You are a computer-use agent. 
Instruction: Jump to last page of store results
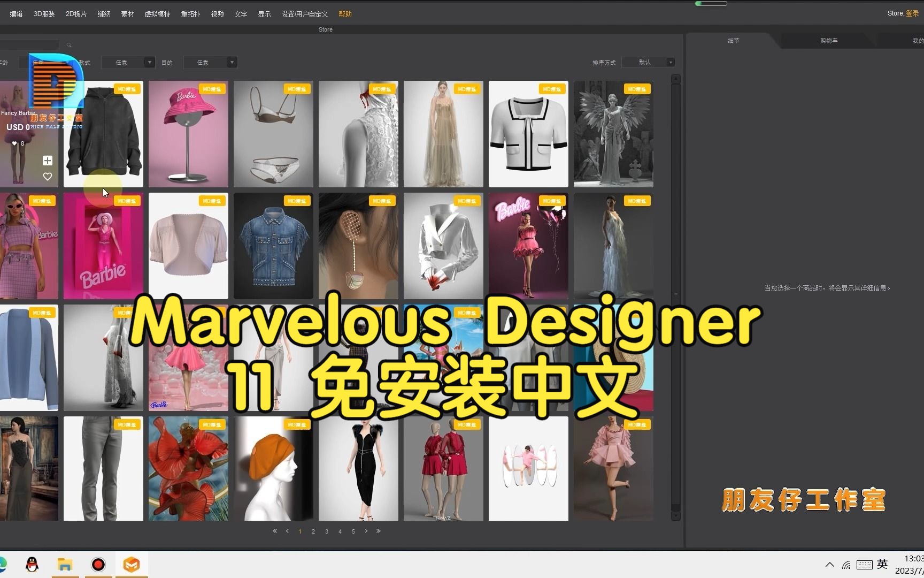coord(379,531)
